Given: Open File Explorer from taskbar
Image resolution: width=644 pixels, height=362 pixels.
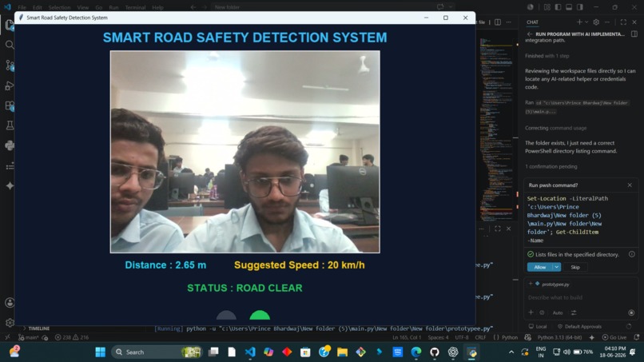Looking at the screenshot, I should tap(342, 352).
